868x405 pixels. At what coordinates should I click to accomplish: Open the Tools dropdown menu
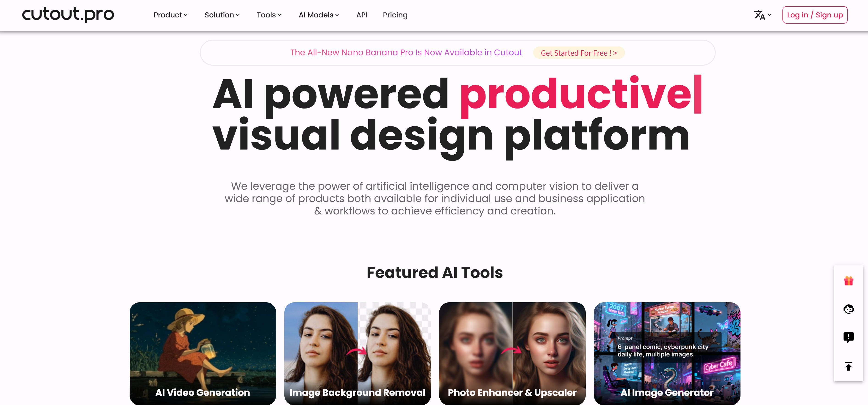(269, 15)
